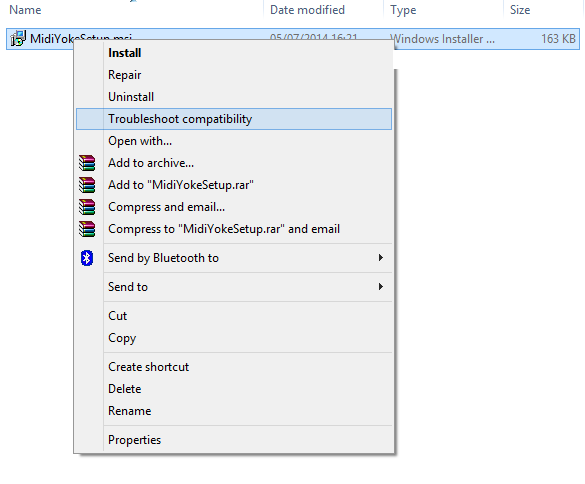Expand the Send to submenu arrow
This screenshot has width=585, height=484.
point(381,287)
